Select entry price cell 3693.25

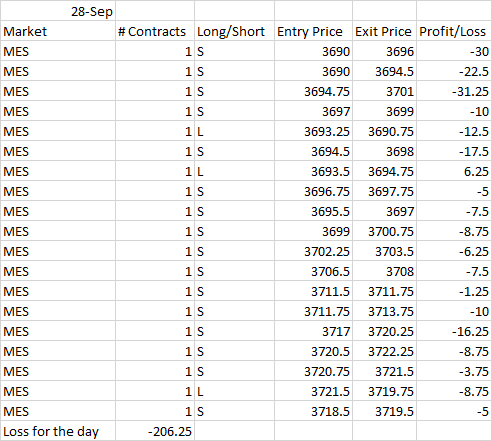pos(313,131)
